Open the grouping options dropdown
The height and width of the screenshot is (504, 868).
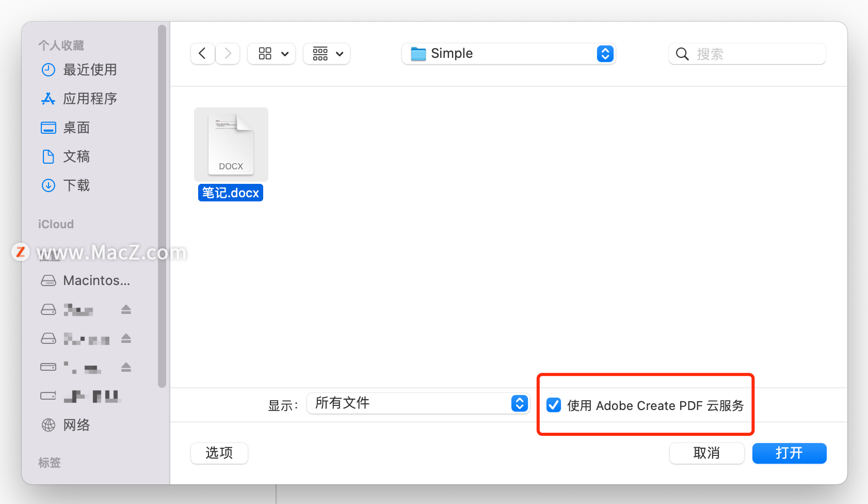coord(327,54)
